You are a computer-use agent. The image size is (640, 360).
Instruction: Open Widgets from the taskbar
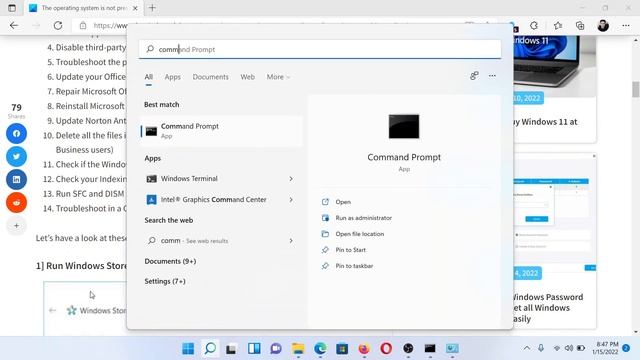click(x=254, y=349)
